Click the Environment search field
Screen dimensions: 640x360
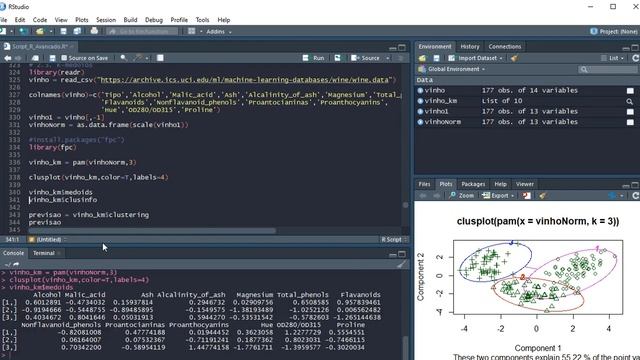(608, 69)
